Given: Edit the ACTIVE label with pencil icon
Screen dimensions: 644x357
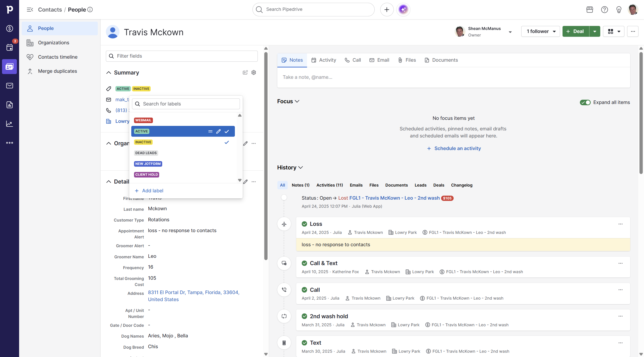Looking at the screenshot, I should point(218,131).
